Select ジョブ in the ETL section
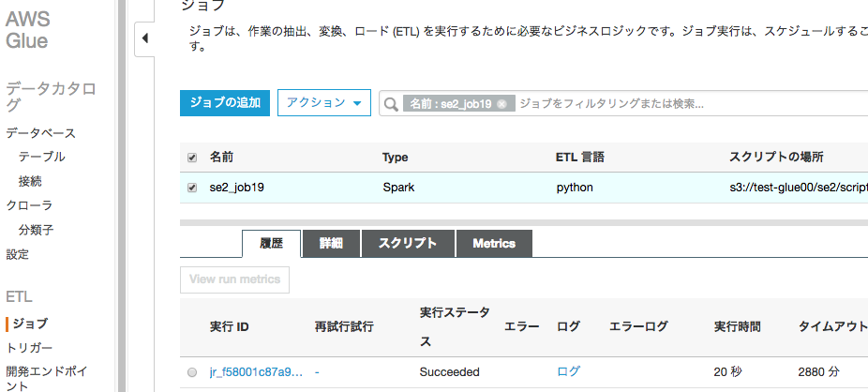868x392 pixels. coord(30,324)
